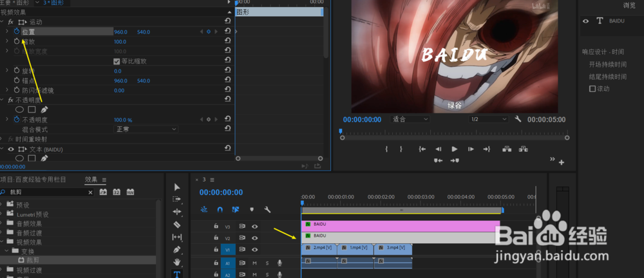
Task: Expand Lumetri 预设 folder
Action: coord(2,214)
